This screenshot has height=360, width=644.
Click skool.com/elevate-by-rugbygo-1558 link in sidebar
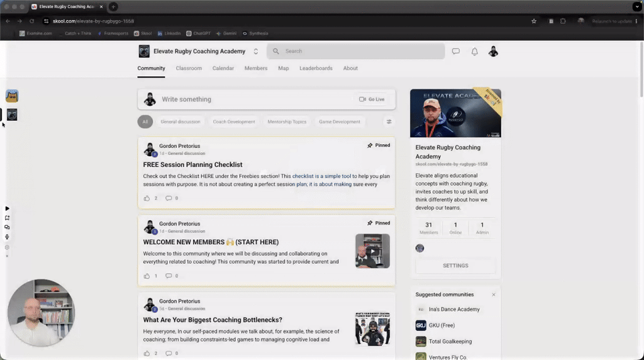452,164
